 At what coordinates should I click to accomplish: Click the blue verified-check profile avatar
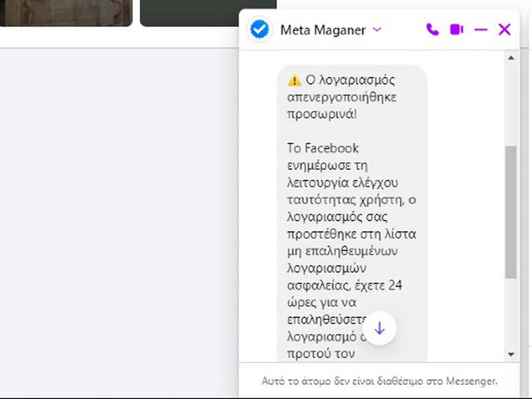click(259, 29)
